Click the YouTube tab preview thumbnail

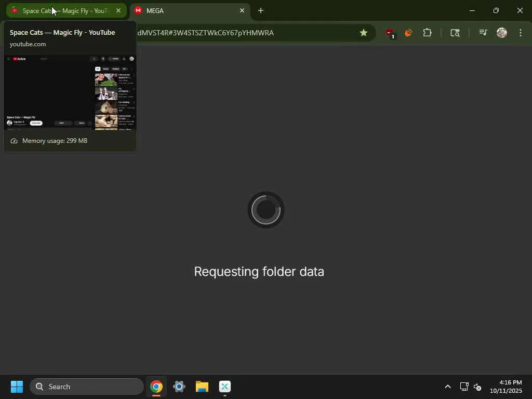click(x=70, y=92)
